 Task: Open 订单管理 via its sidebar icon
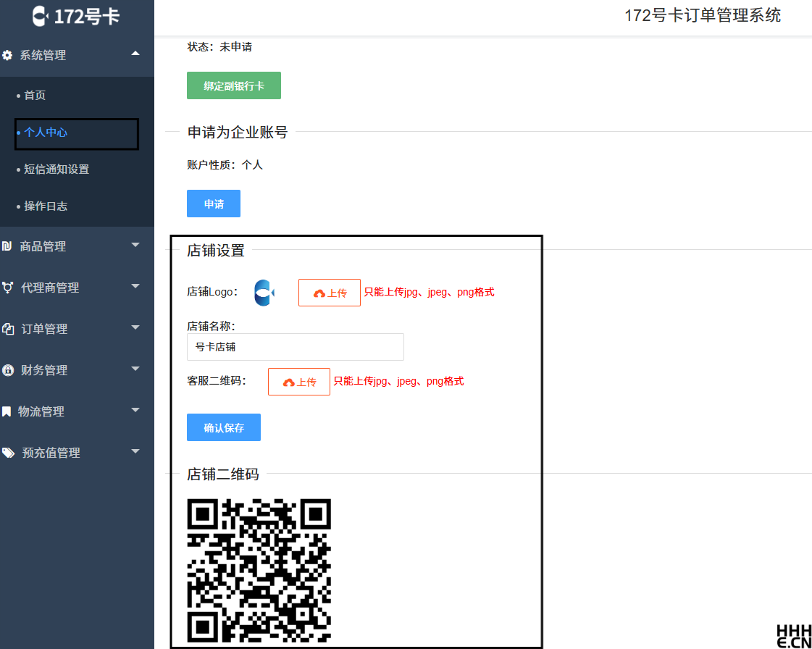[x=8, y=328]
